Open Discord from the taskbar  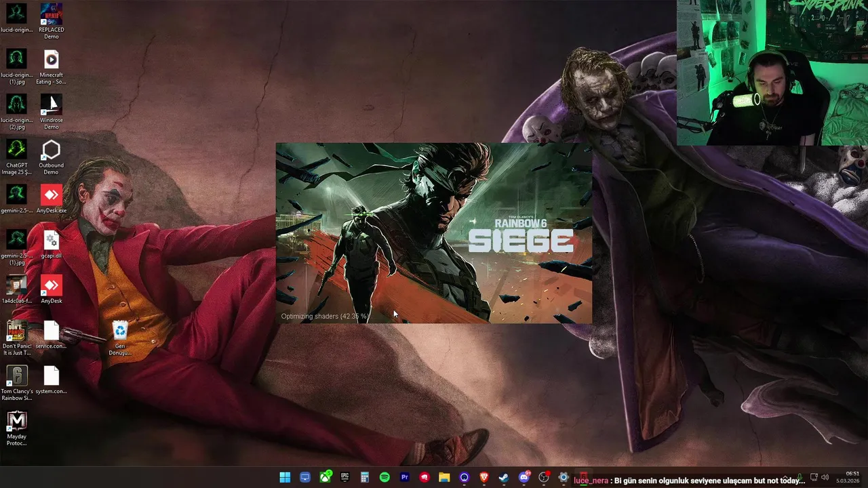tap(524, 477)
